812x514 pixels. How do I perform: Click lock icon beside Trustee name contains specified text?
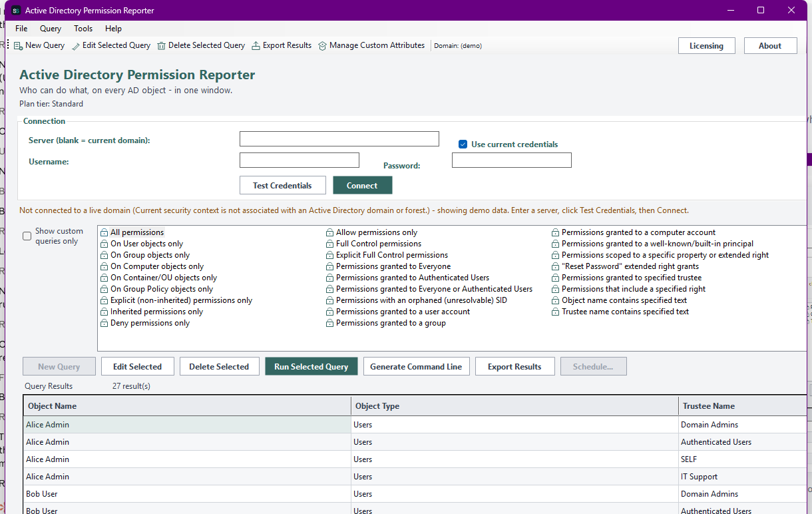click(556, 312)
